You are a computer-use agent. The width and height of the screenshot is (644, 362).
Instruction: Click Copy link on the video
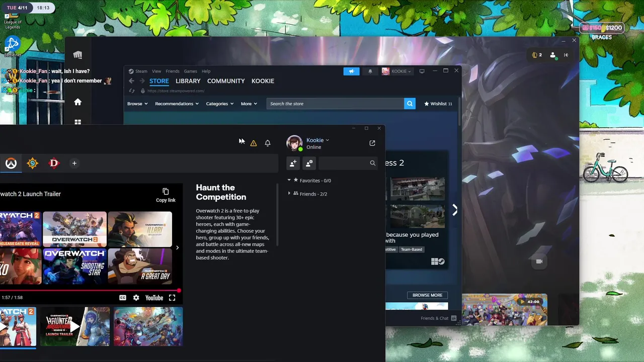pos(166,195)
